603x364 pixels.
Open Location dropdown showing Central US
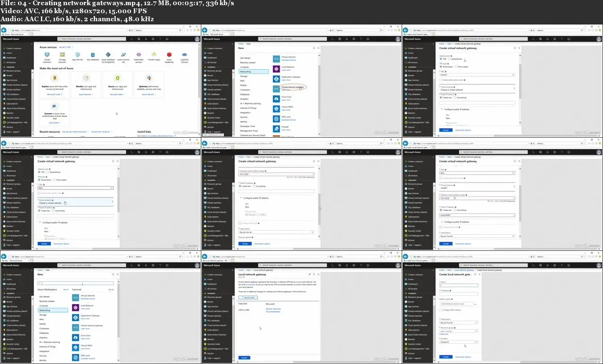pos(459,342)
